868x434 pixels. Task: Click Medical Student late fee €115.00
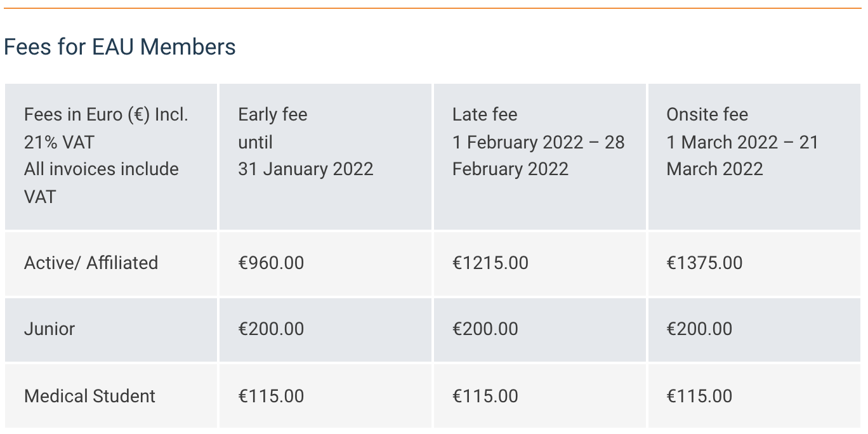point(485,396)
